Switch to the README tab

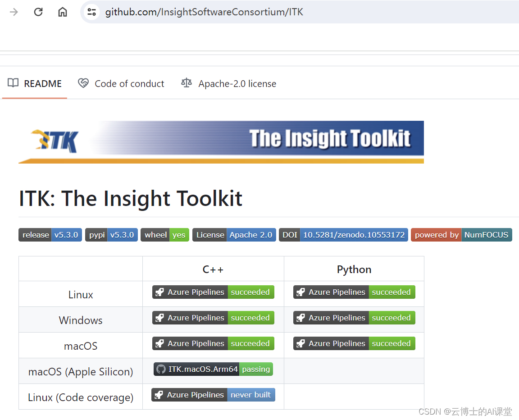[x=42, y=83]
